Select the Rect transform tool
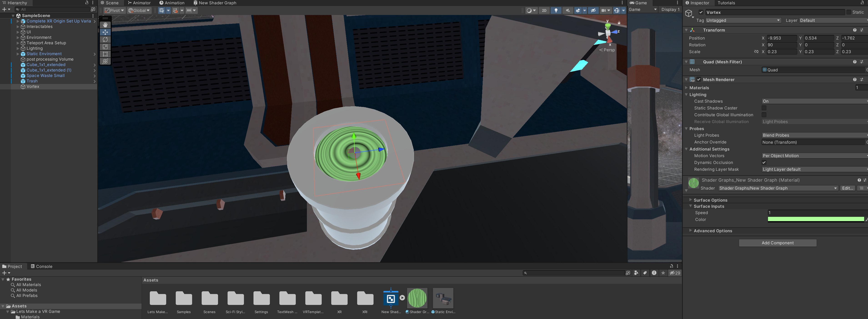The width and height of the screenshot is (868, 319). (105, 54)
